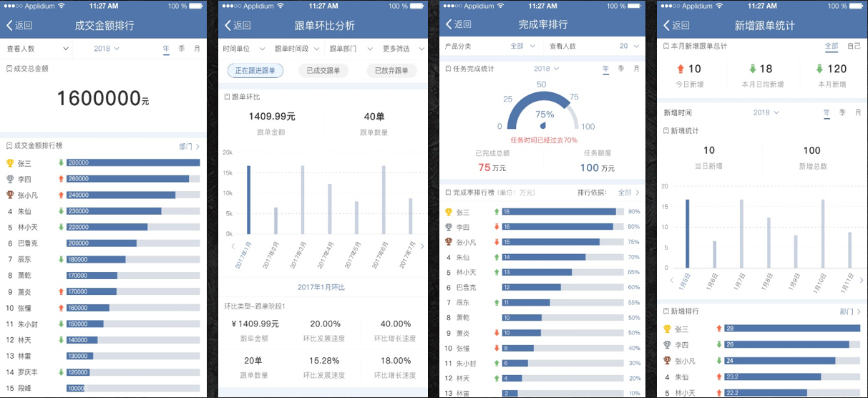Toggle the 已成交跟单 filter pill
The width and height of the screenshot is (868, 398).
click(322, 71)
